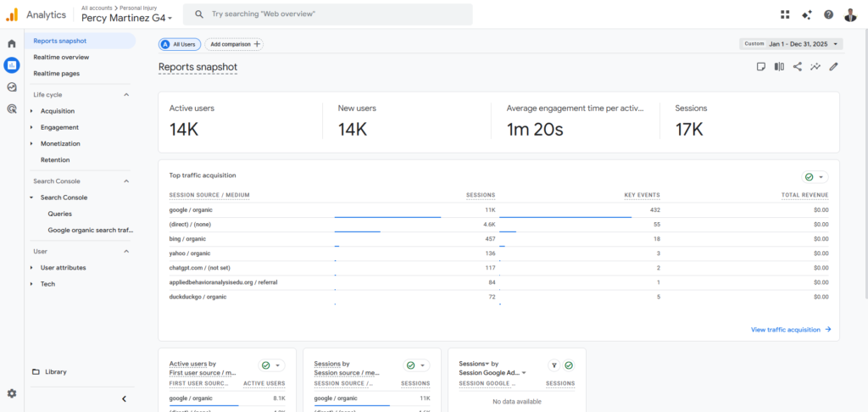This screenshot has width=868, height=412.
Task: Open the Help question mark icon
Action: 828,14
